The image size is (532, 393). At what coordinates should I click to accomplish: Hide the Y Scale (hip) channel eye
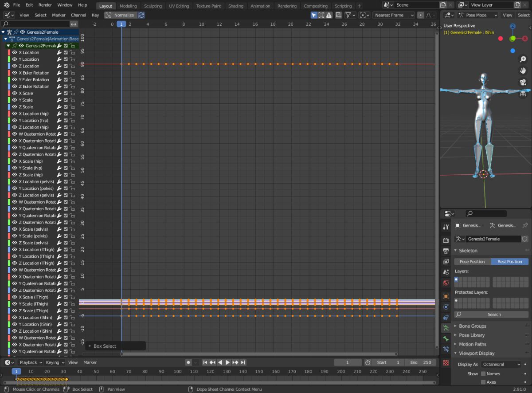pos(15,168)
